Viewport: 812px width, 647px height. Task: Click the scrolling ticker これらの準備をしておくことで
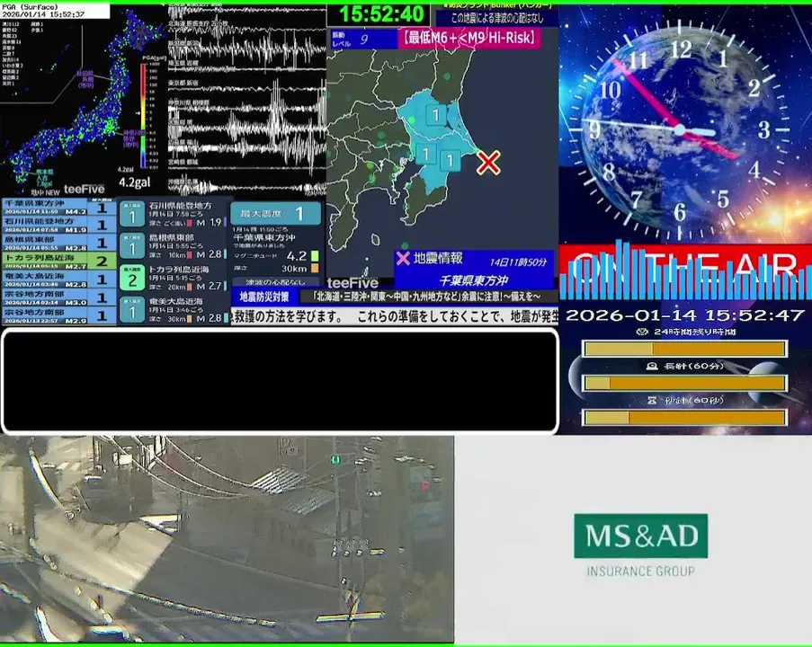click(x=432, y=316)
